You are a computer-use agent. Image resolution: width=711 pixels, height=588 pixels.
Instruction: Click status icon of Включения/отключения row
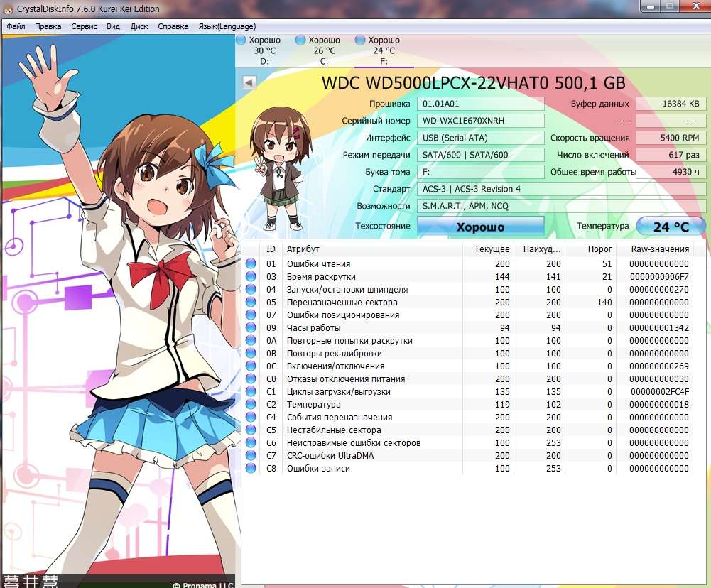(251, 366)
